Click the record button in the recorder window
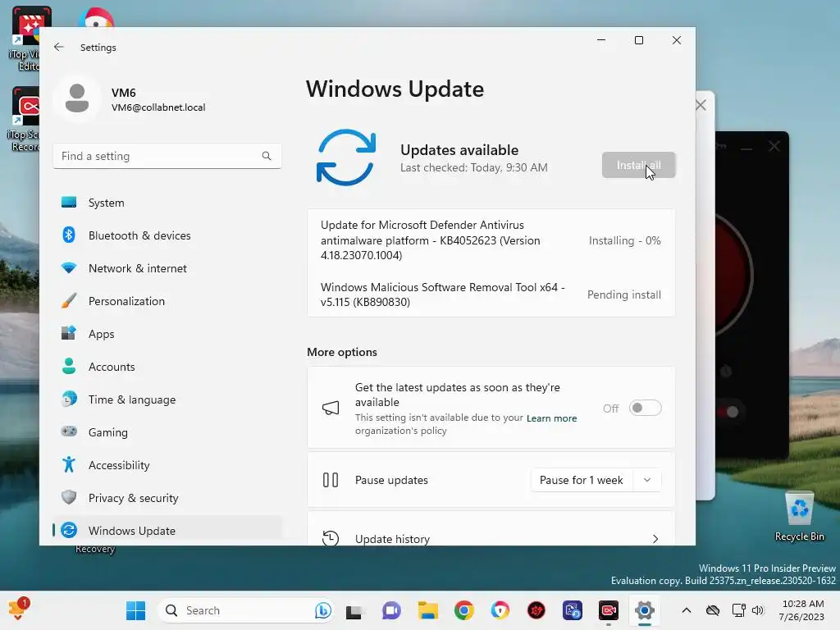 (x=734, y=276)
